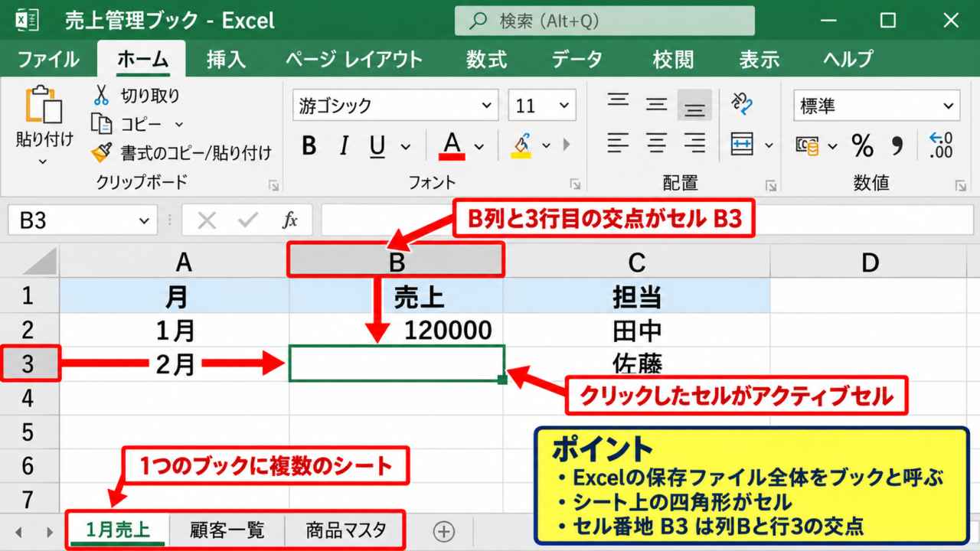Viewport: 980px width, 551px height.
Task: Open the ファイル tab
Action: pyautogui.click(x=47, y=59)
